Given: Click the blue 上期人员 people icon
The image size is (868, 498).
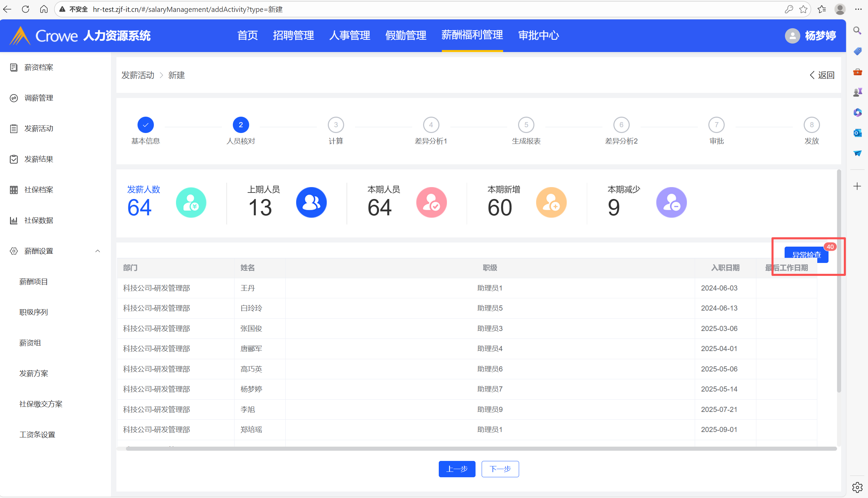Looking at the screenshot, I should pyautogui.click(x=311, y=202).
